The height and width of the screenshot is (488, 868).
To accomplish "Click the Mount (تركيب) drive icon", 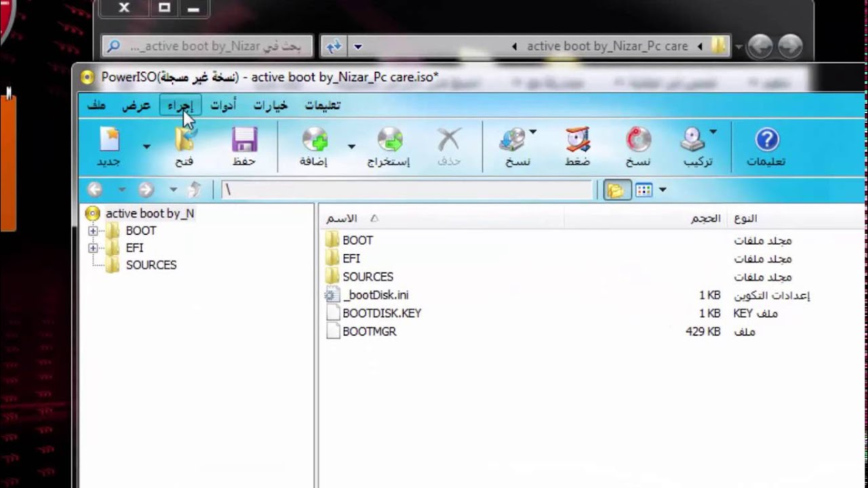I will click(693, 140).
